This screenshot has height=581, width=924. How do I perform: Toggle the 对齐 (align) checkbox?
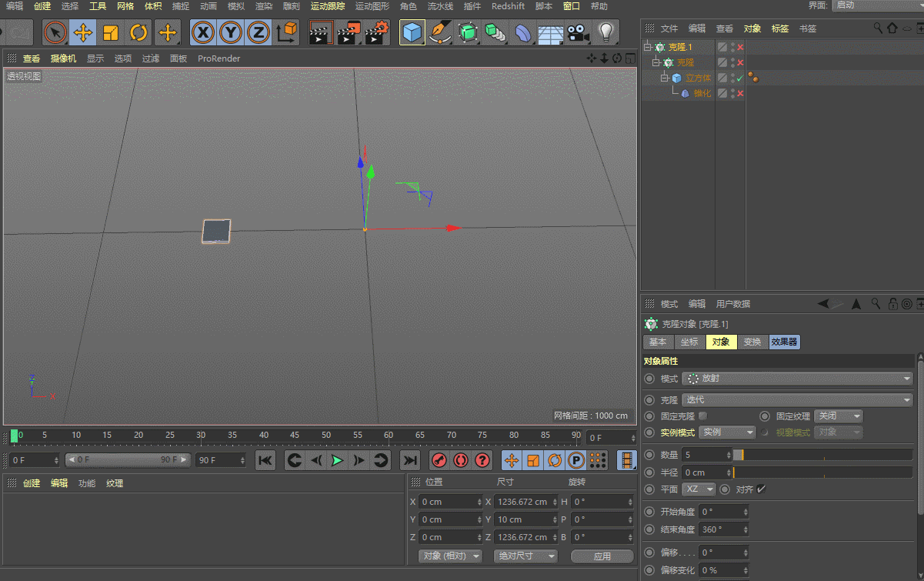click(x=762, y=489)
